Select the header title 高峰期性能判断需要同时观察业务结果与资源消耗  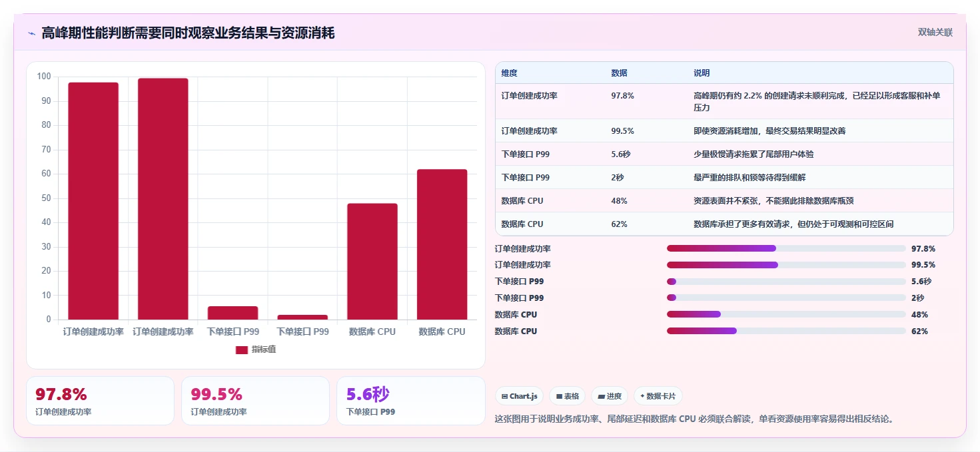pos(188,33)
